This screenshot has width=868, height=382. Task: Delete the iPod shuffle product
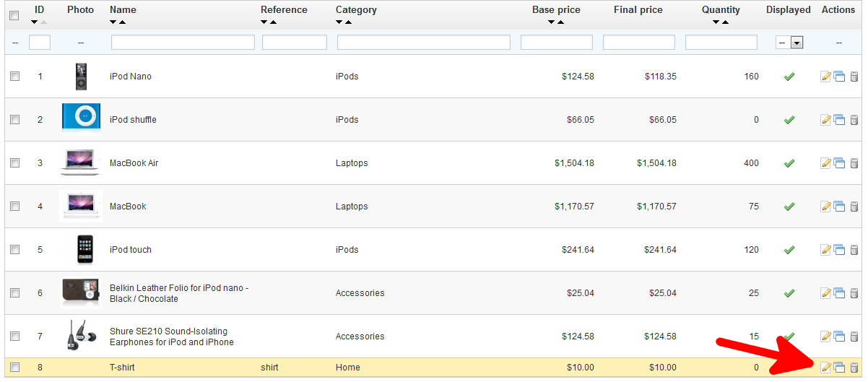click(854, 120)
